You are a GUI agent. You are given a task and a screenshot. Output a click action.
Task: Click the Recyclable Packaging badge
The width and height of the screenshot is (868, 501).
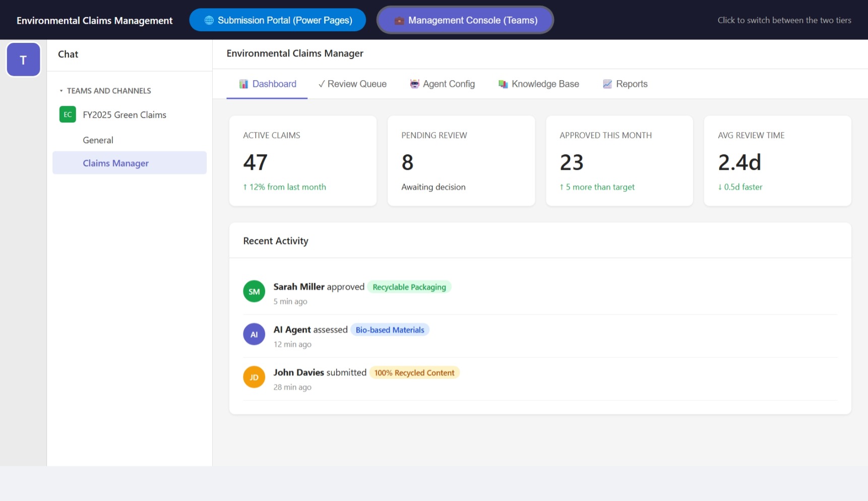pos(409,287)
